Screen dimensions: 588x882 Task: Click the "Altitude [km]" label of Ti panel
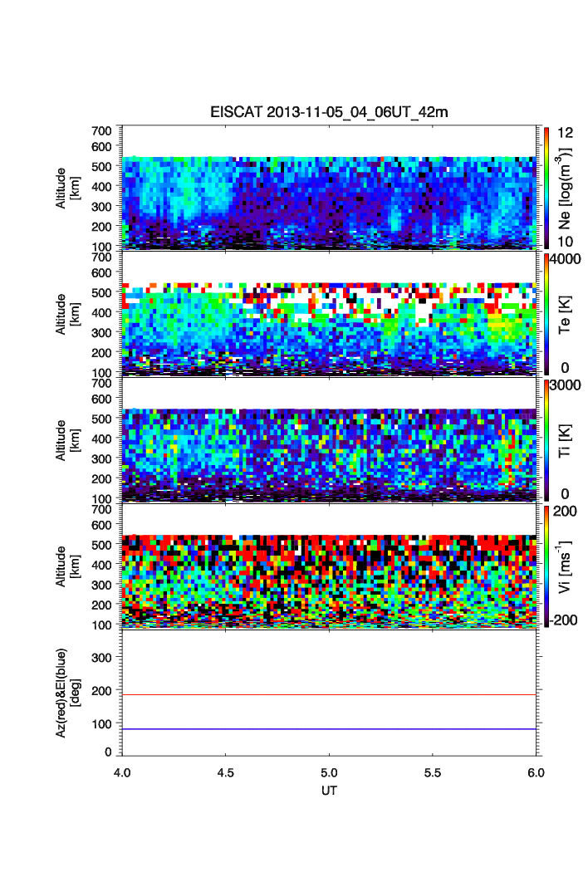pos(67,440)
